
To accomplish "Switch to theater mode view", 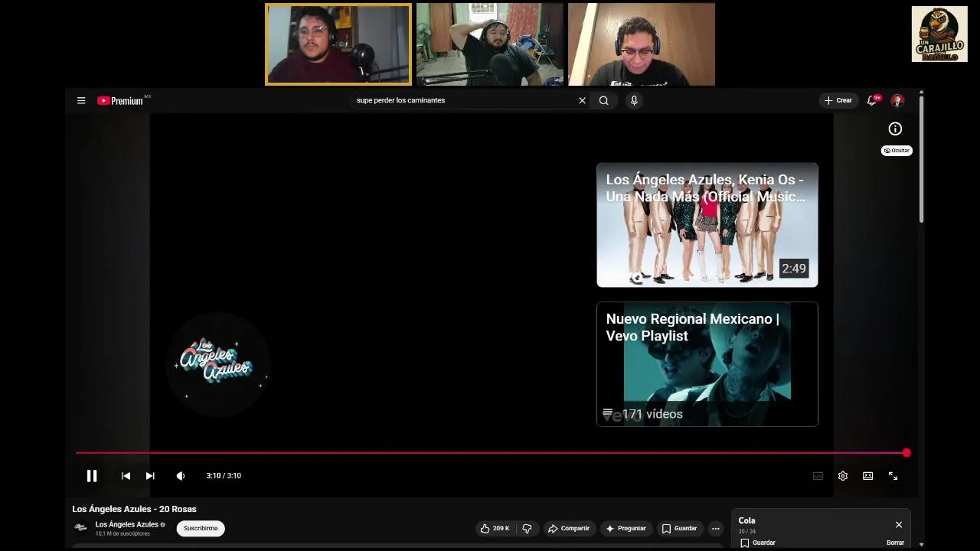I will click(867, 476).
